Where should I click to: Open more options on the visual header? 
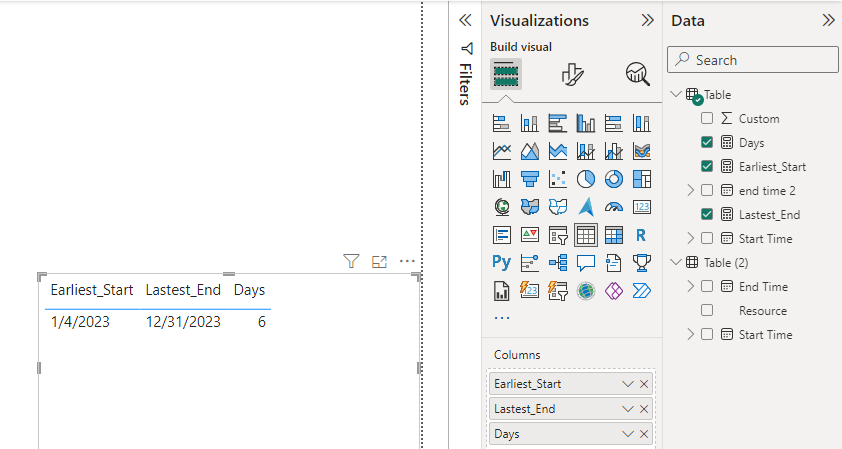(x=407, y=262)
